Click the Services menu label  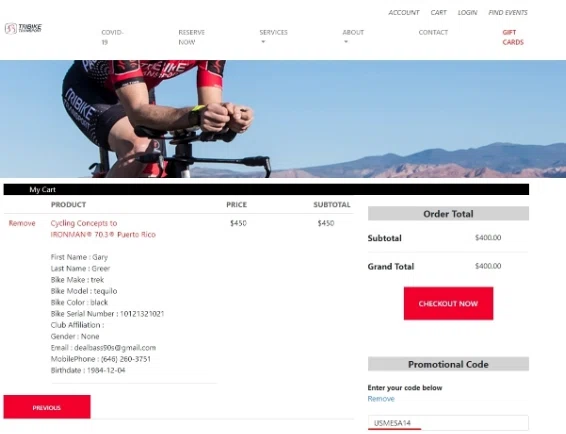tap(274, 32)
